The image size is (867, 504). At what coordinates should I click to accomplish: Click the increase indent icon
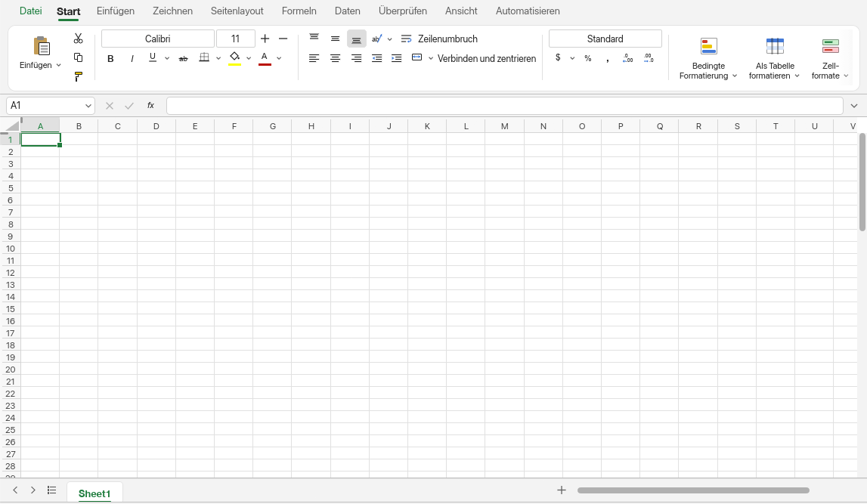tap(396, 58)
